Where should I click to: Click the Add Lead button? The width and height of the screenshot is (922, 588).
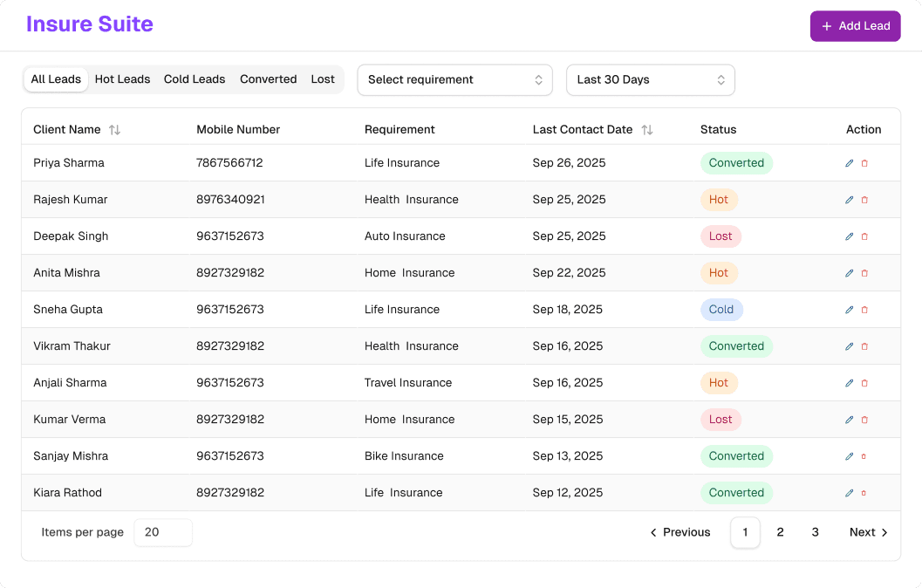(x=855, y=26)
